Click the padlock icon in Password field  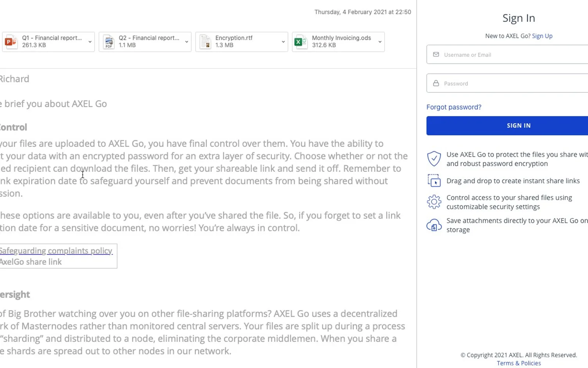tap(436, 83)
